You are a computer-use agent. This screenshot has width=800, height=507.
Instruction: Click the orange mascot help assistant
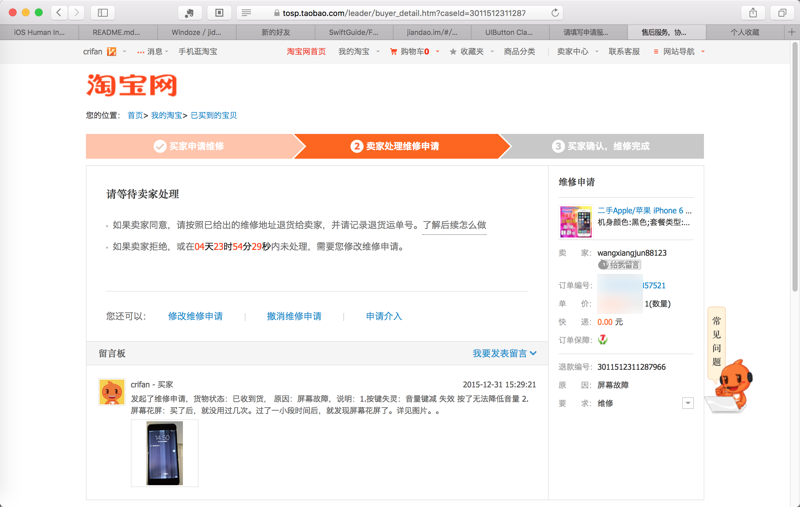(x=733, y=386)
